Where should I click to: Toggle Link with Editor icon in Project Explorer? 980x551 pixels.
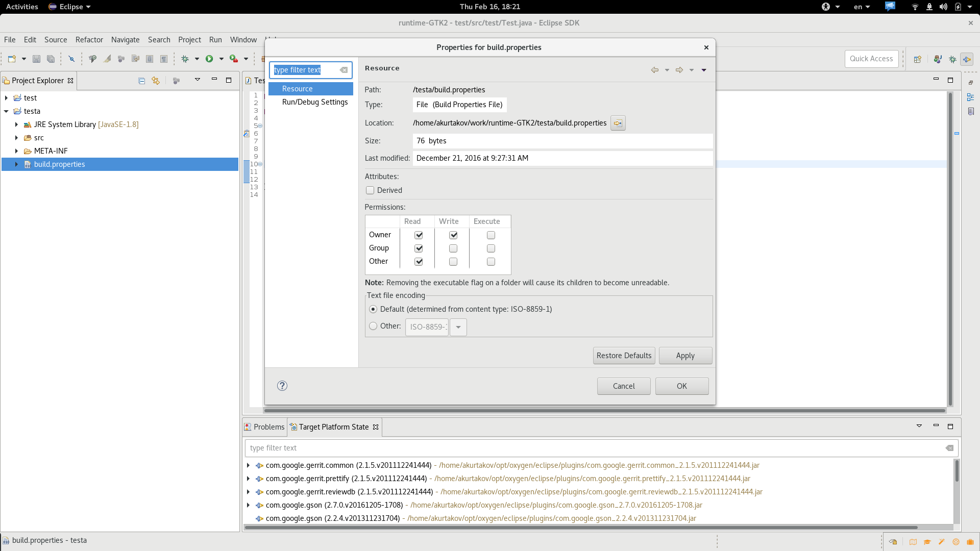click(x=156, y=81)
